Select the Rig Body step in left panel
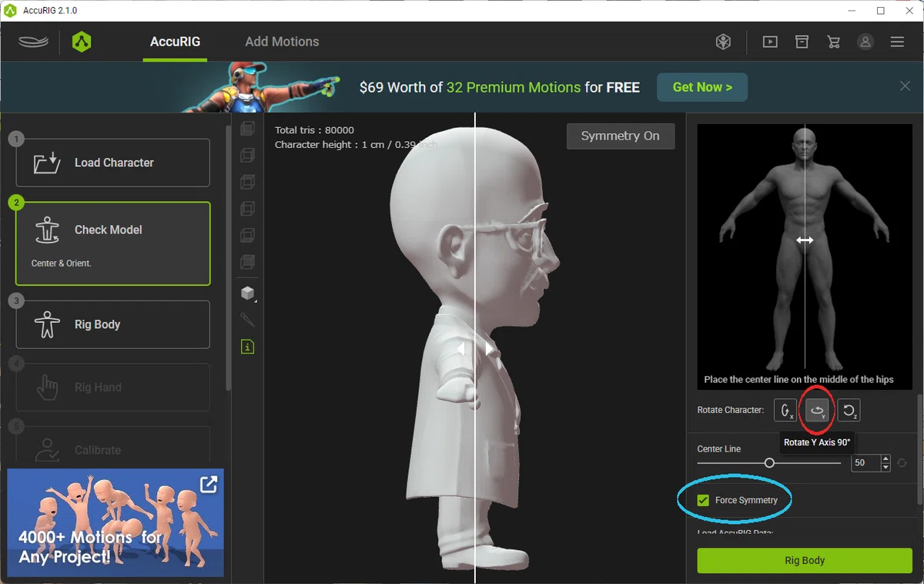 113,324
